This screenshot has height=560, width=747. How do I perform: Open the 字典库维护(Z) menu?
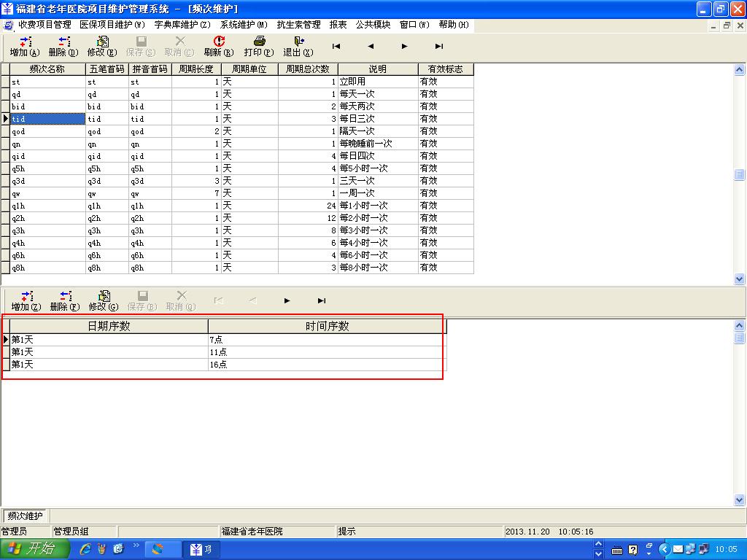(x=182, y=25)
